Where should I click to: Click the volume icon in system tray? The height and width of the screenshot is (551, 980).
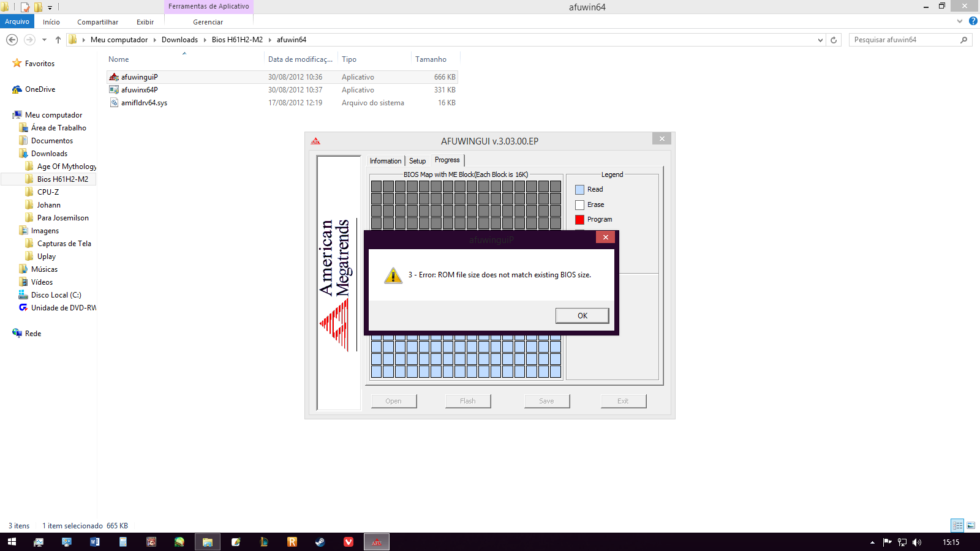coord(917,542)
